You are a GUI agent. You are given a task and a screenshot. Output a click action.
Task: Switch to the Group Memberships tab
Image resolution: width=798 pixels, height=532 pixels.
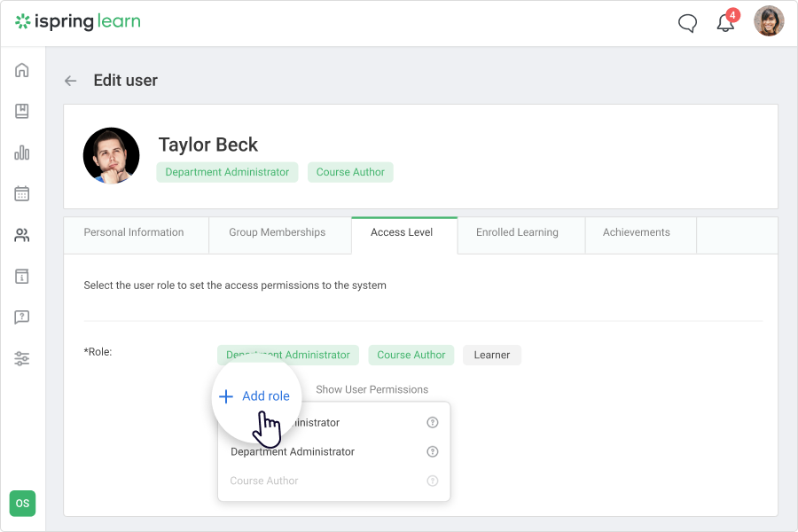click(x=279, y=231)
